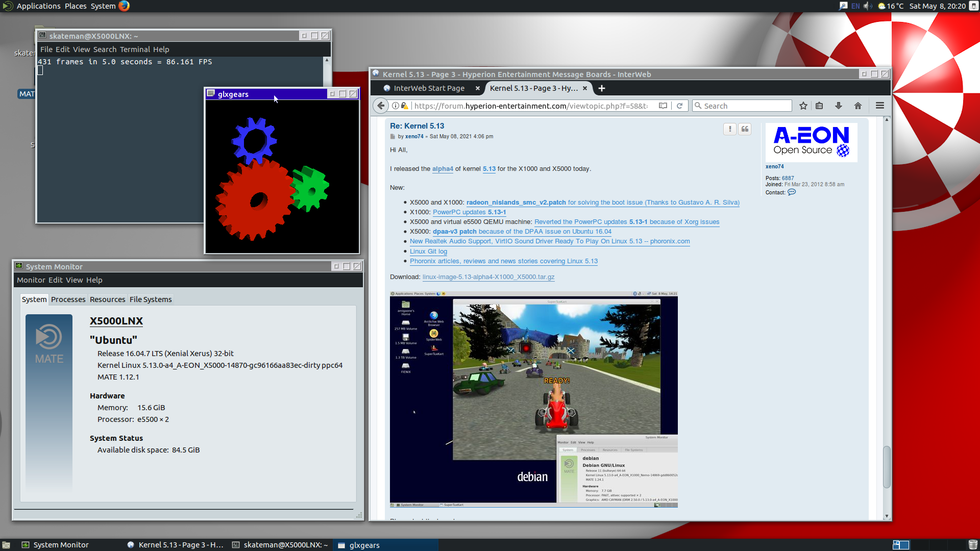The width and height of the screenshot is (980, 551).
Task: Open the Monitor menu in System Monitor
Action: pos(31,280)
